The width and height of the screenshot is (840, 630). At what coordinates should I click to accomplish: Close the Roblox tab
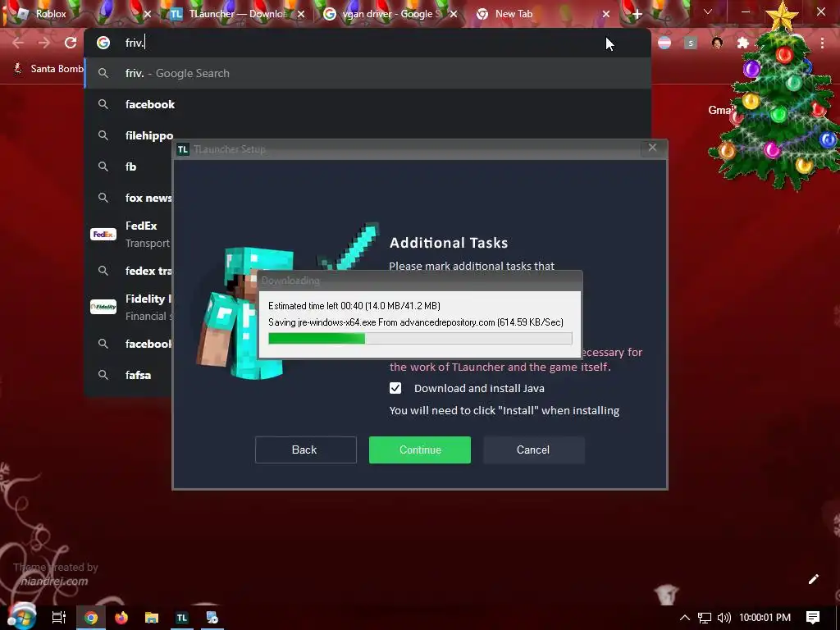tap(148, 15)
